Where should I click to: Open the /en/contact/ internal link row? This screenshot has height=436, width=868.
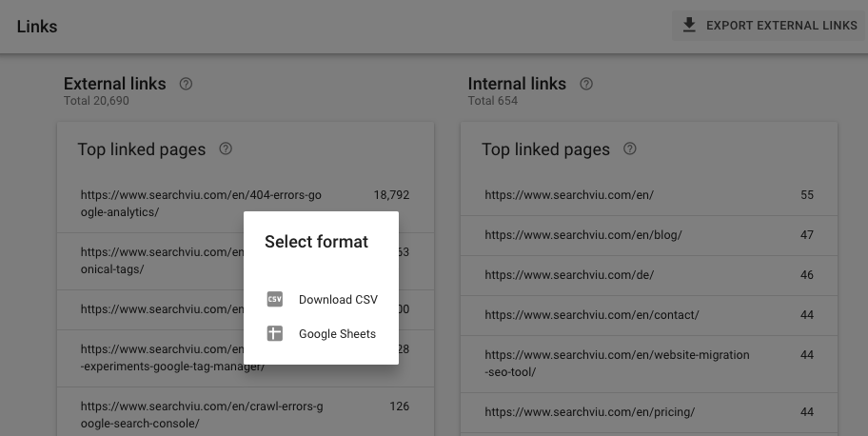pyautogui.click(x=592, y=314)
